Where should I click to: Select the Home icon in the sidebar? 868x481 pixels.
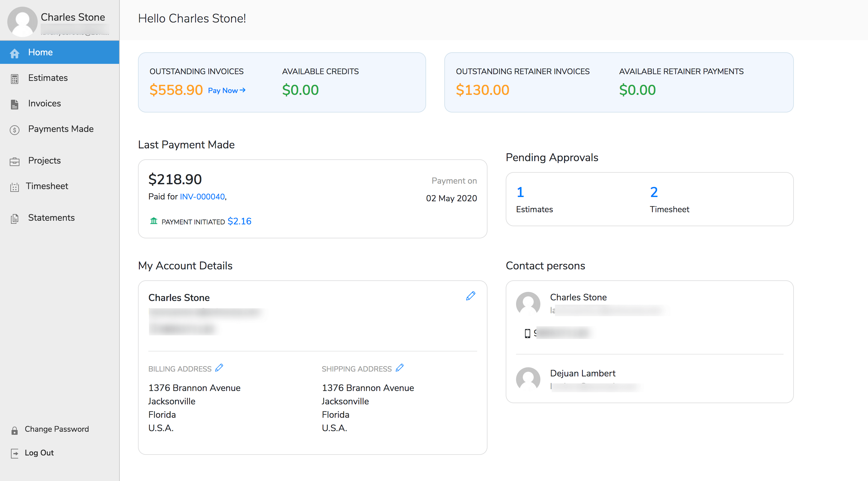point(15,53)
